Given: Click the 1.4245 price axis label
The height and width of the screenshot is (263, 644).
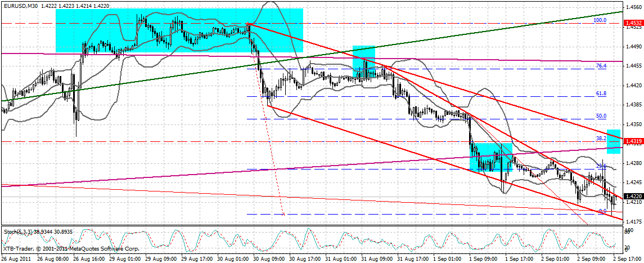Looking at the screenshot, I should tap(634, 183).
